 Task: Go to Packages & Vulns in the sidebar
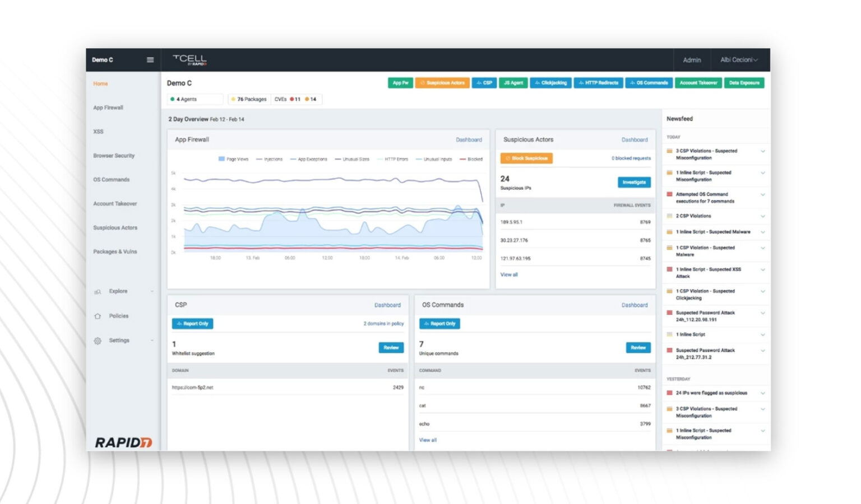115,251
